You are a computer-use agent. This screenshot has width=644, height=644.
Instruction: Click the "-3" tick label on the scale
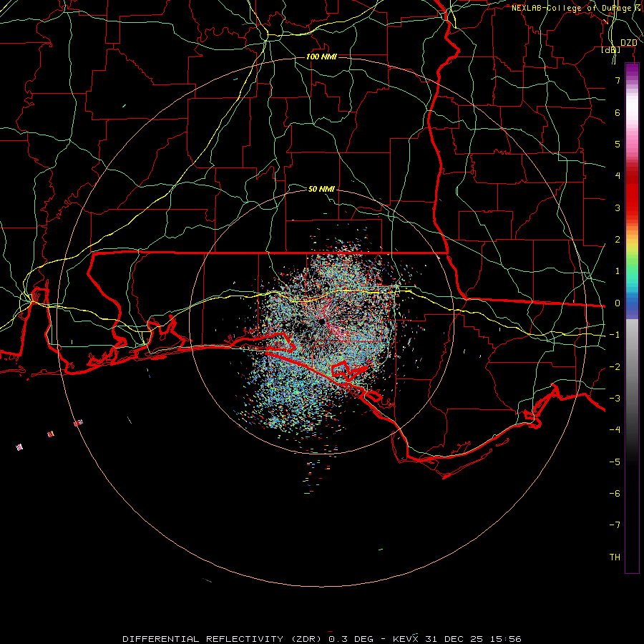(x=615, y=399)
